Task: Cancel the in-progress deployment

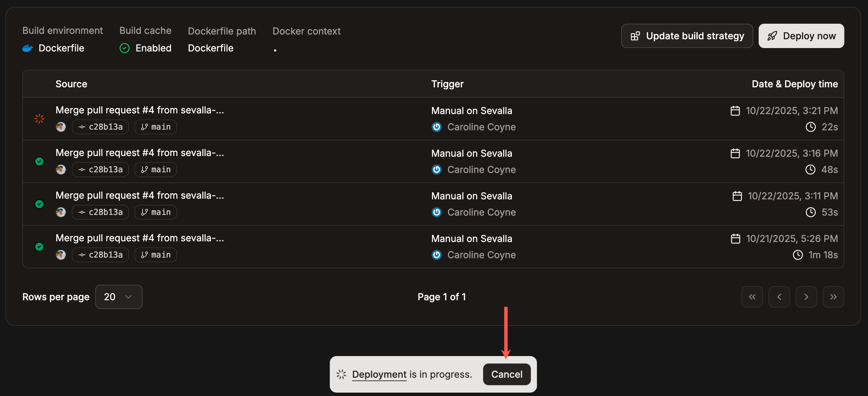Action: 506,374
